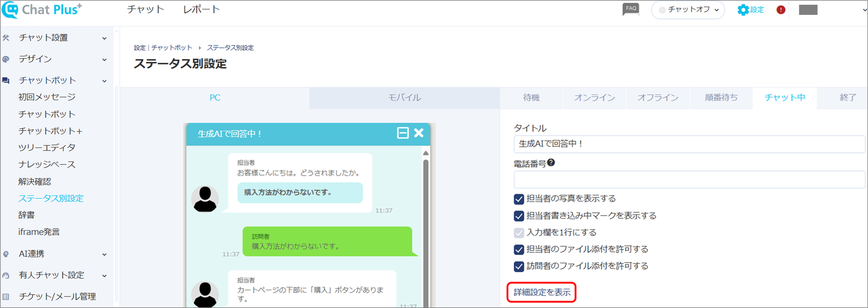Click the headset icon beside 有人チャット設定
The height and width of the screenshot is (308, 868).
pos(6,275)
